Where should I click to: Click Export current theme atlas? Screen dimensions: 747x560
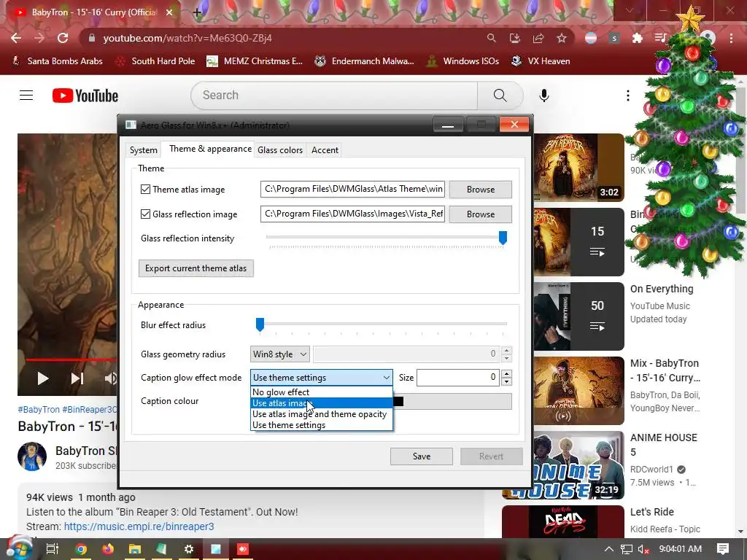(x=196, y=268)
